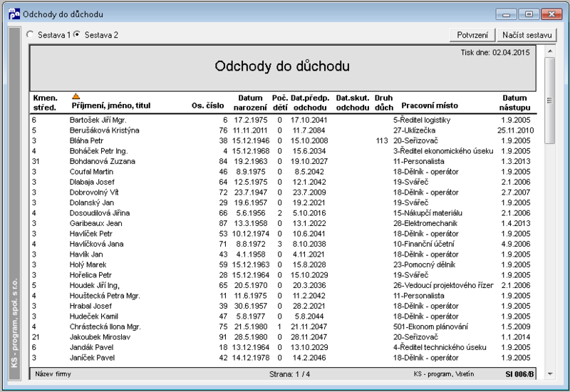Select row 'Boháček Petr Ing.'
Screen dimensions: 570x392
point(283,151)
